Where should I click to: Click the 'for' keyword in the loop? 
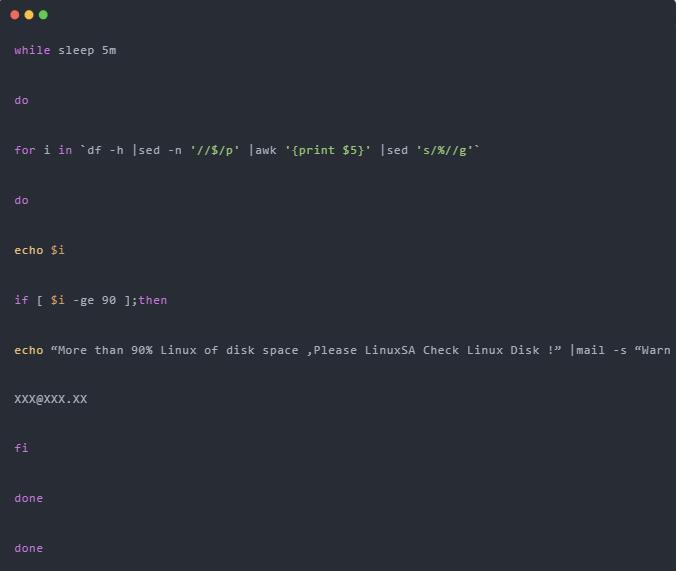[24, 150]
